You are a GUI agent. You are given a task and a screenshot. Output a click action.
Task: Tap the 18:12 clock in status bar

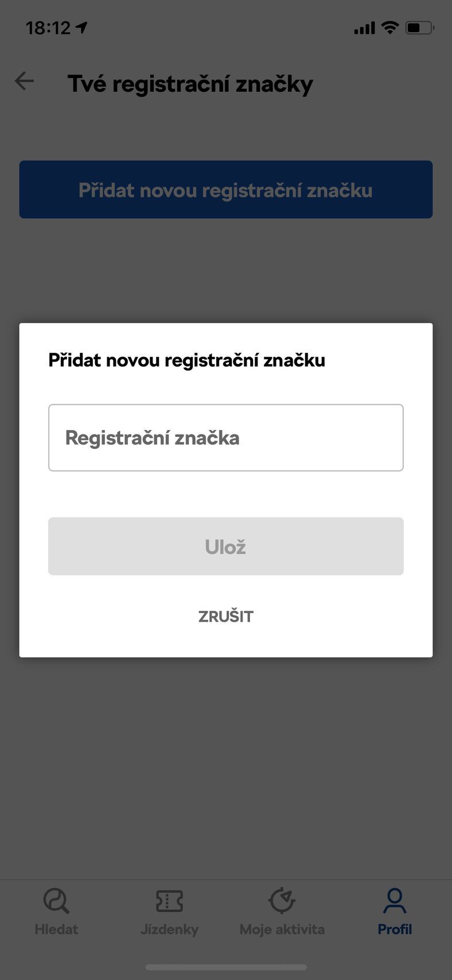coord(49,27)
